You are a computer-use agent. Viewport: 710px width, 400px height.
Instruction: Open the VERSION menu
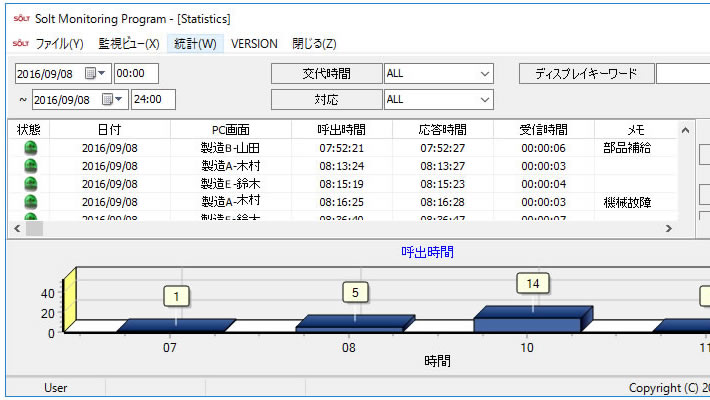click(254, 44)
